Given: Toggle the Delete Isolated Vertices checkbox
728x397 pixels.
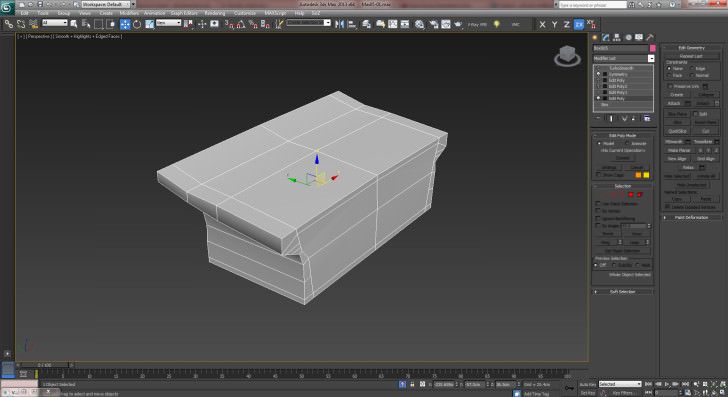Looking at the screenshot, I should [x=668, y=207].
